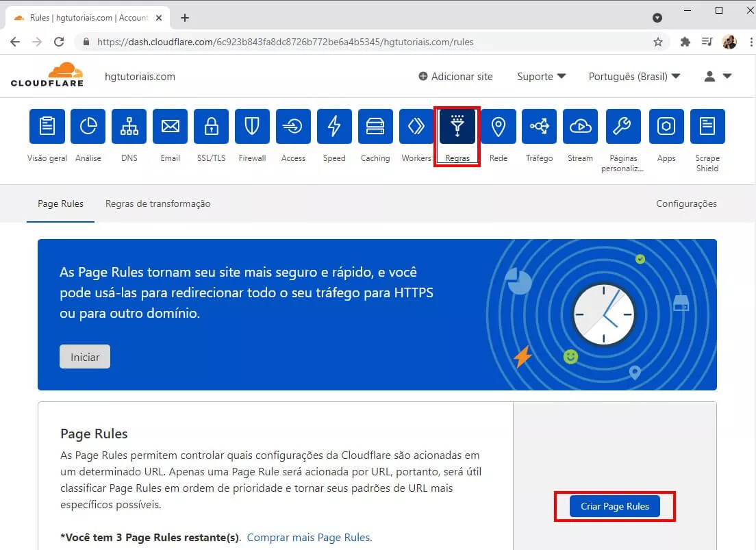Open the tab search dropdown arrow
The height and width of the screenshot is (550, 756).
tap(657, 18)
